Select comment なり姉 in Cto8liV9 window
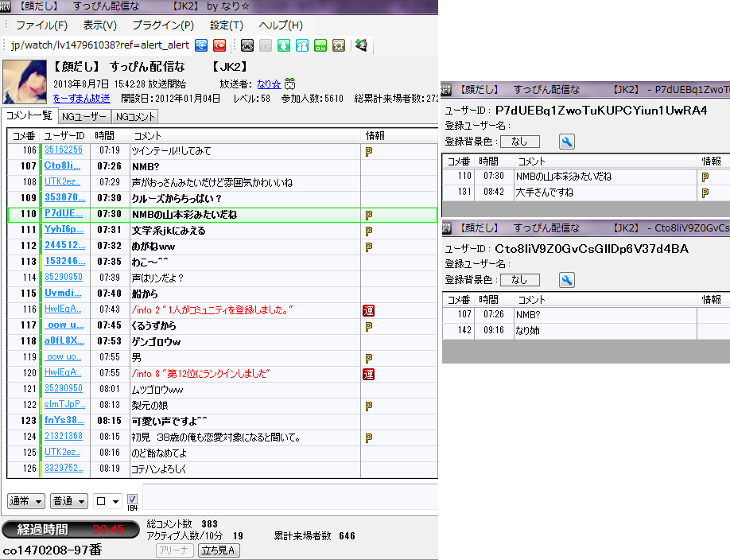This screenshot has width=730, height=560. click(x=586, y=331)
